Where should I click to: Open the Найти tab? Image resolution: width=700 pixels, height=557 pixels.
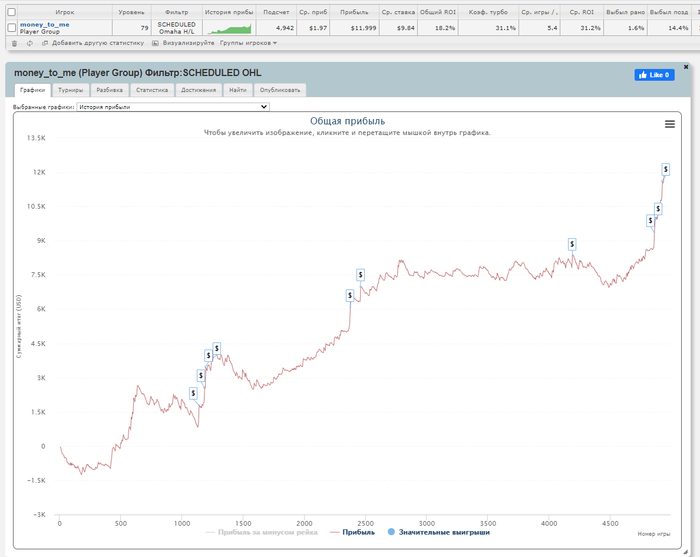click(x=238, y=90)
